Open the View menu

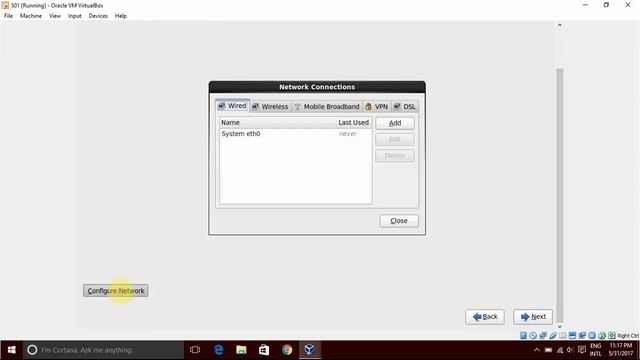[55, 16]
